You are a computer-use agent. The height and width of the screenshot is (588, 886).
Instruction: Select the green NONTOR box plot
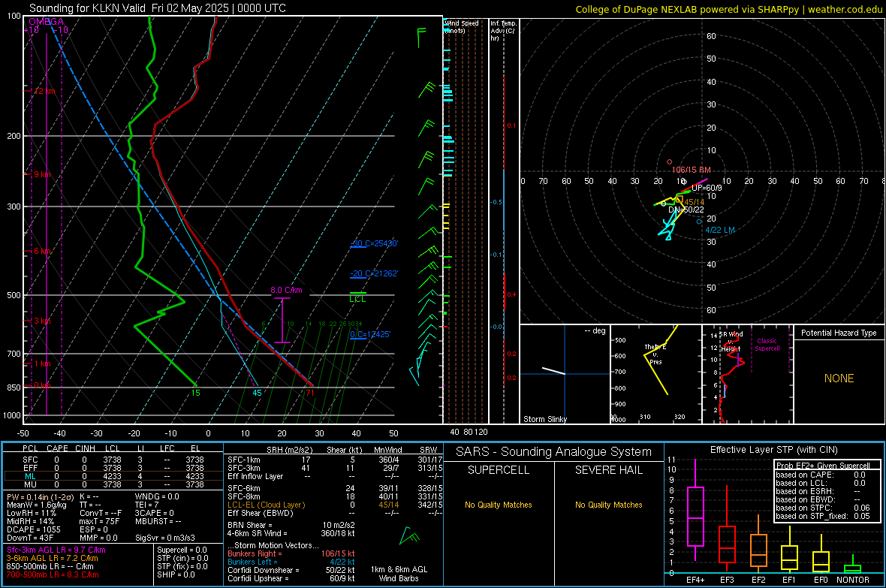[852, 565]
